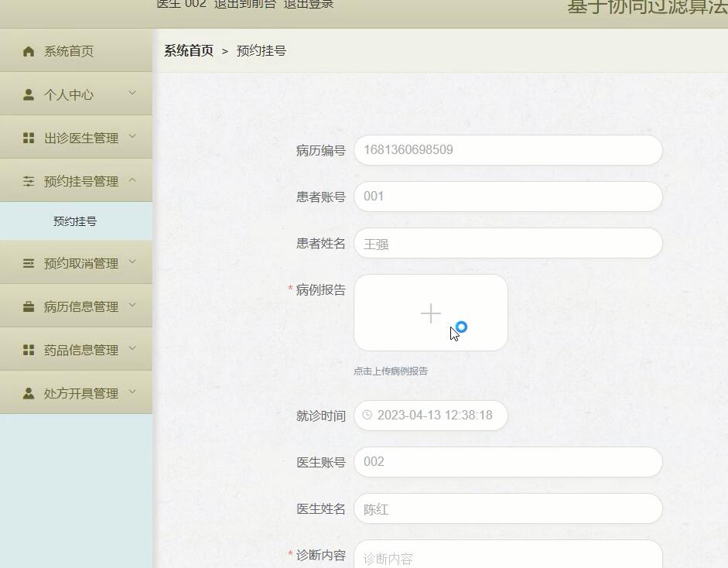Open the 系统首页 sidebar menu item

76,50
